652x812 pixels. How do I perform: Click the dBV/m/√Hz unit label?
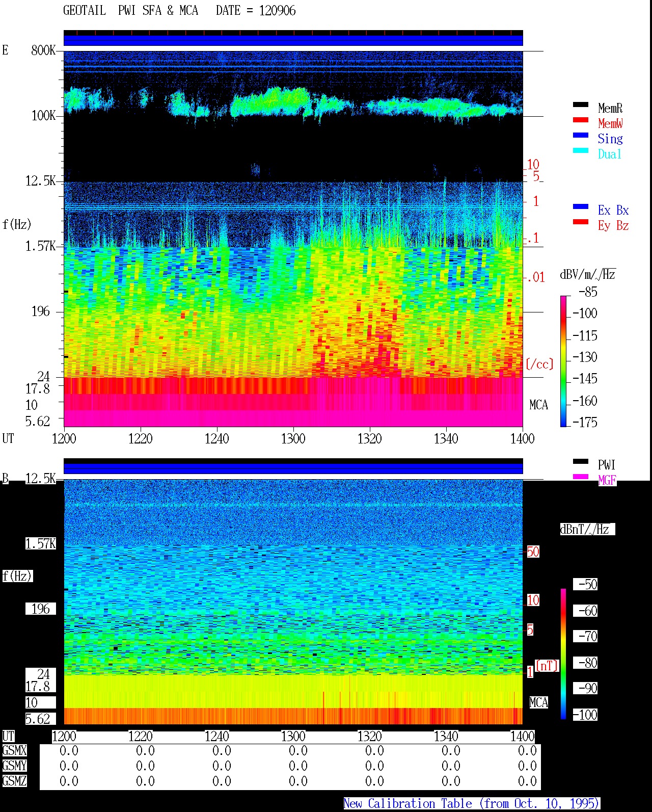[588, 274]
